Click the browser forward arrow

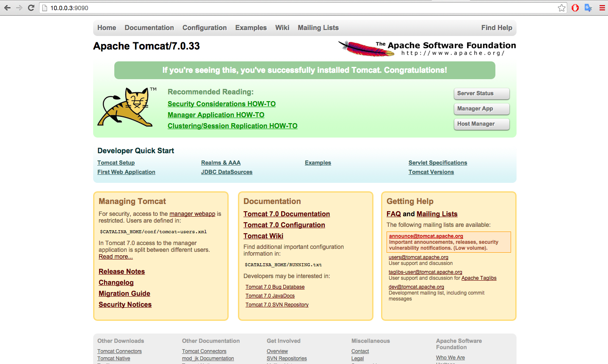point(19,8)
